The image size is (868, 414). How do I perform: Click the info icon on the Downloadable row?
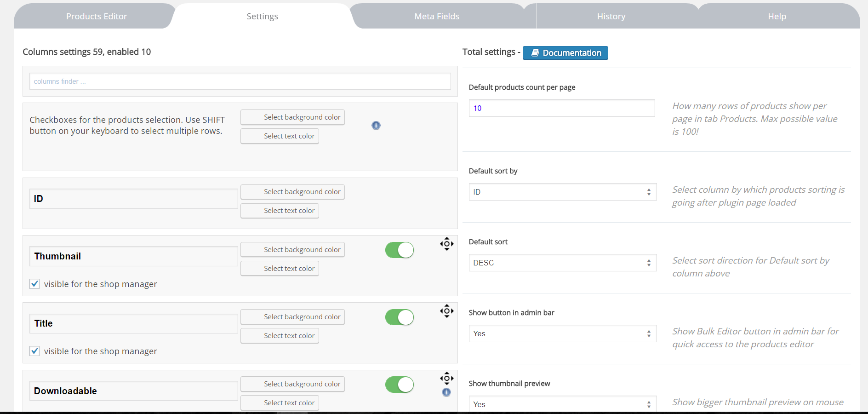[x=446, y=392]
